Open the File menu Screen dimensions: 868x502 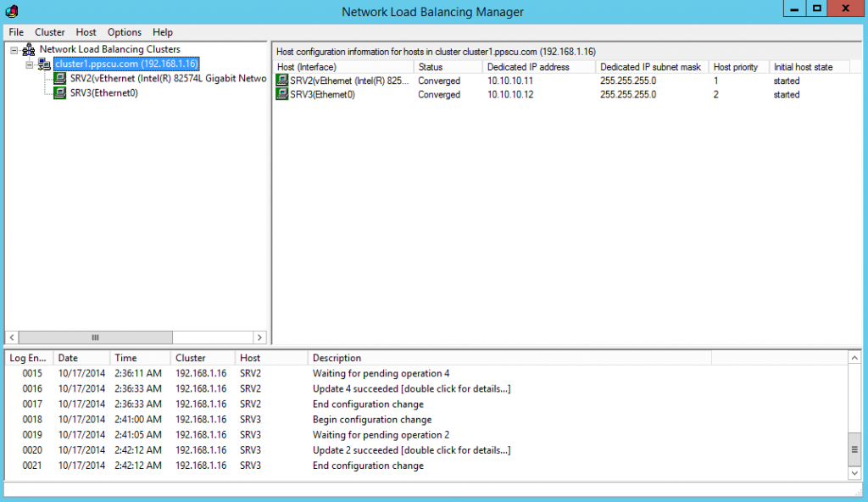(16, 32)
